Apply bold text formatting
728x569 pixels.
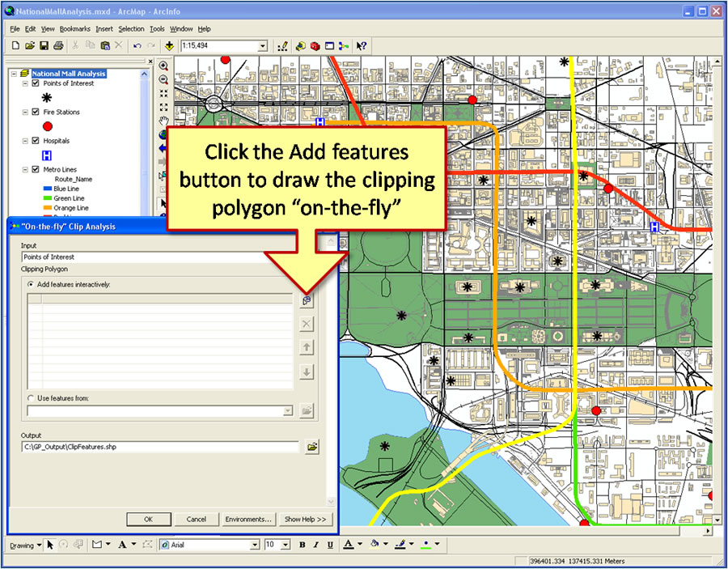click(303, 545)
